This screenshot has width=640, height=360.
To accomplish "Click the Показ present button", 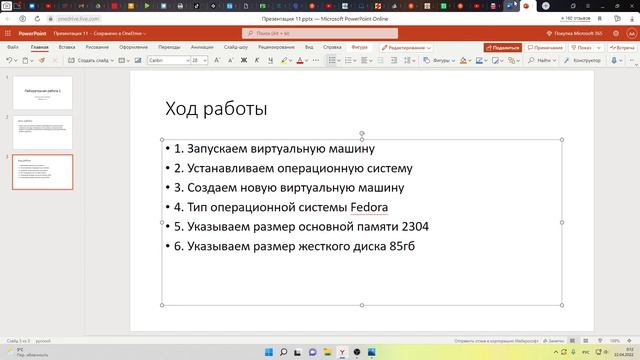I will pos(581,48).
